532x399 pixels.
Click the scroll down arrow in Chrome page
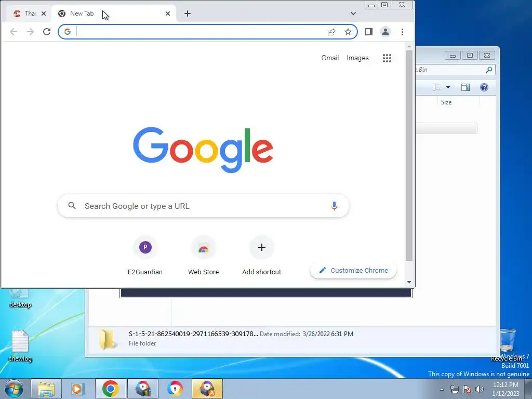[x=409, y=282]
